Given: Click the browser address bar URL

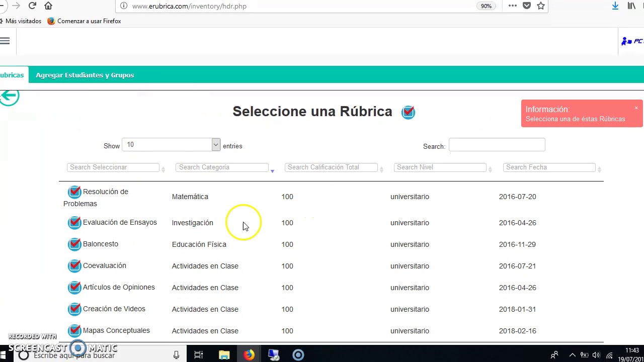Looking at the screenshot, I should click(189, 6).
